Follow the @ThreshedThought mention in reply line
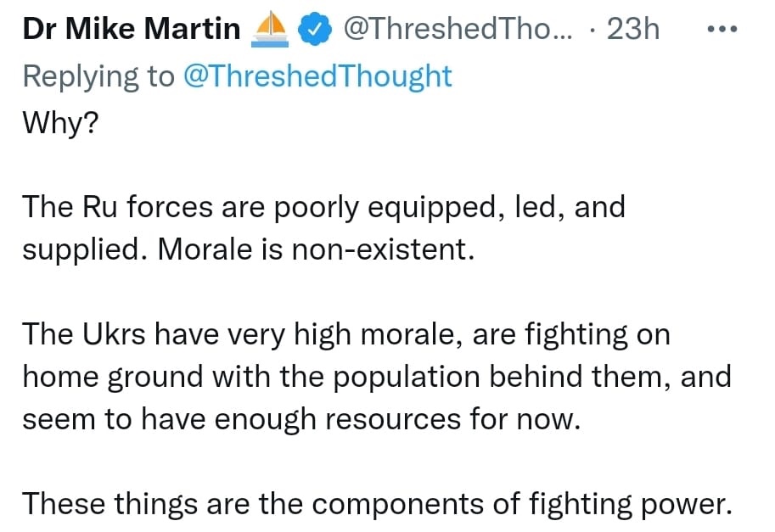 click(317, 76)
